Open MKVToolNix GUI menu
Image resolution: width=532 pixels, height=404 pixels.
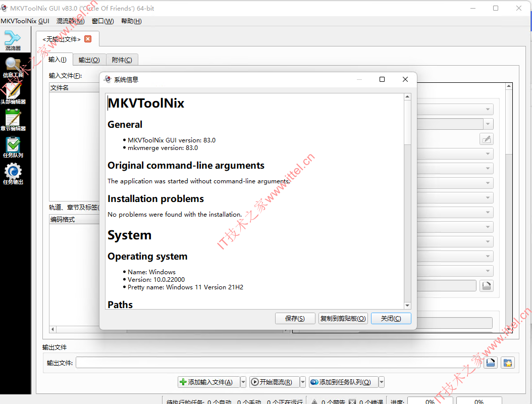[x=25, y=21]
